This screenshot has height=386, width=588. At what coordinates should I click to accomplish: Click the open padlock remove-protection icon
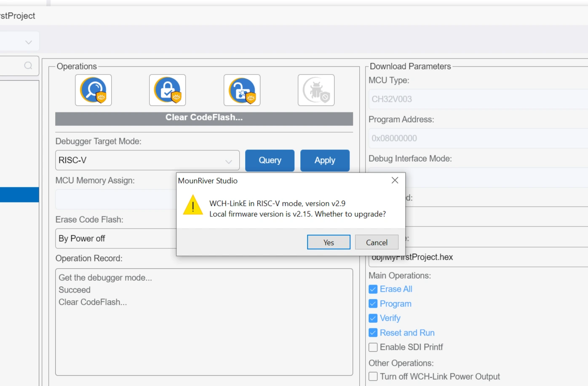click(x=242, y=90)
